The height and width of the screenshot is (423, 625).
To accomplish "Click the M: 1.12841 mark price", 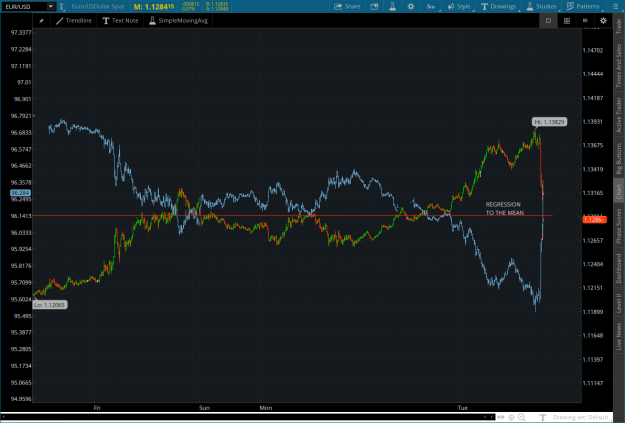I will click(x=153, y=6).
